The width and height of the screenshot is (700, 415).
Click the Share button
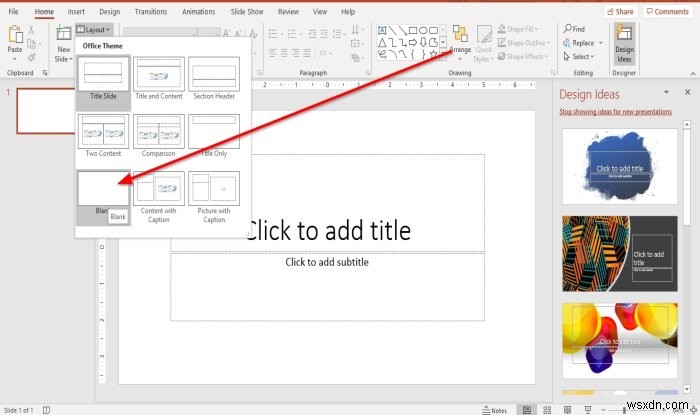(621, 12)
